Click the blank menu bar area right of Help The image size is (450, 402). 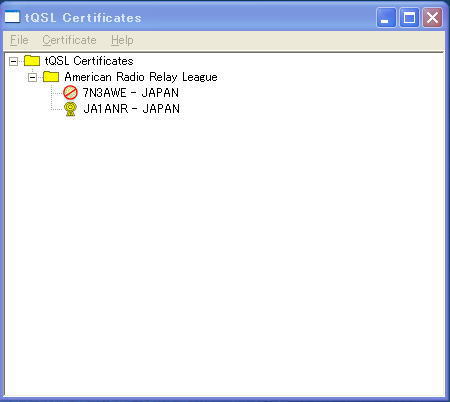click(287, 40)
